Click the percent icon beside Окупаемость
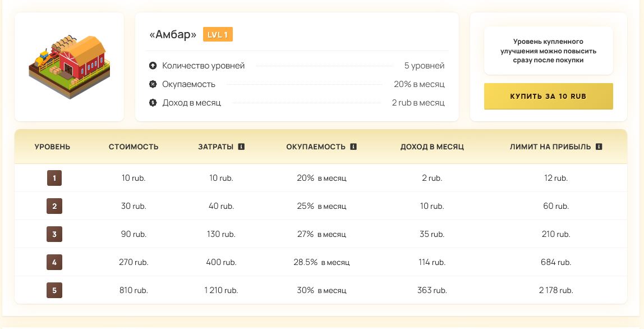644x329 pixels. click(x=153, y=84)
